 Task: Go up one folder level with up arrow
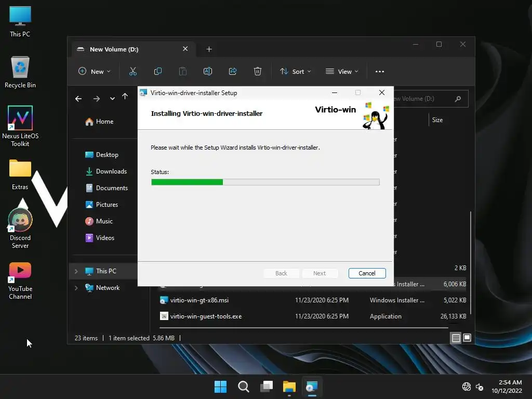click(125, 97)
